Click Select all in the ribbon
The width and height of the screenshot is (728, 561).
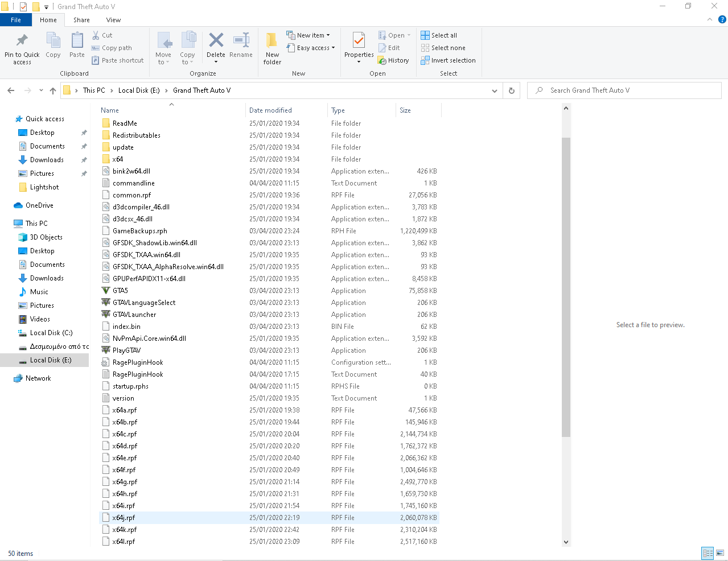439,35
